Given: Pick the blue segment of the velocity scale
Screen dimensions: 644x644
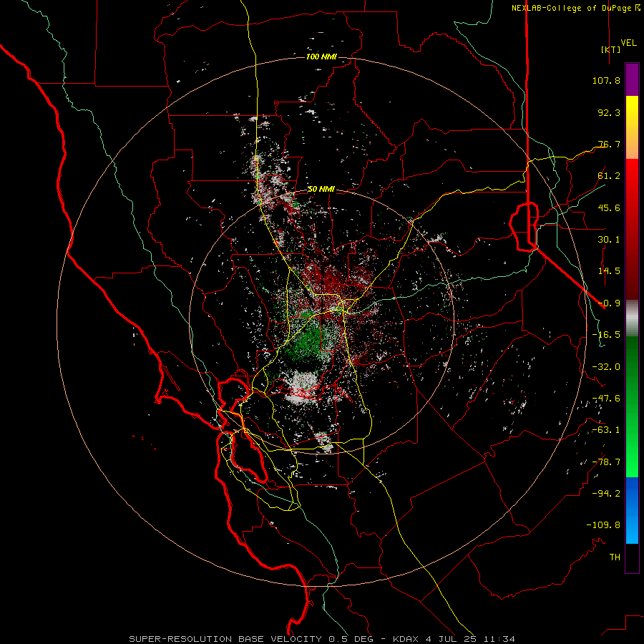Looking at the screenshot, I should click(x=632, y=510).
